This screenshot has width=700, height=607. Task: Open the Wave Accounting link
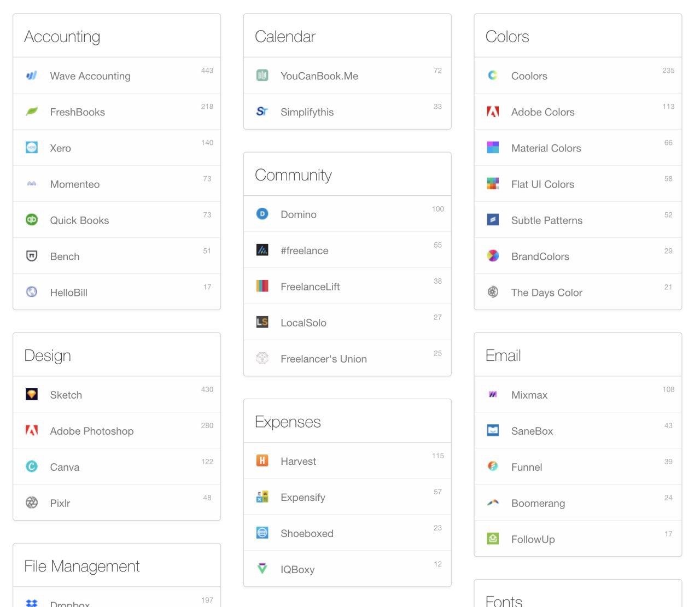coord(90,76)
